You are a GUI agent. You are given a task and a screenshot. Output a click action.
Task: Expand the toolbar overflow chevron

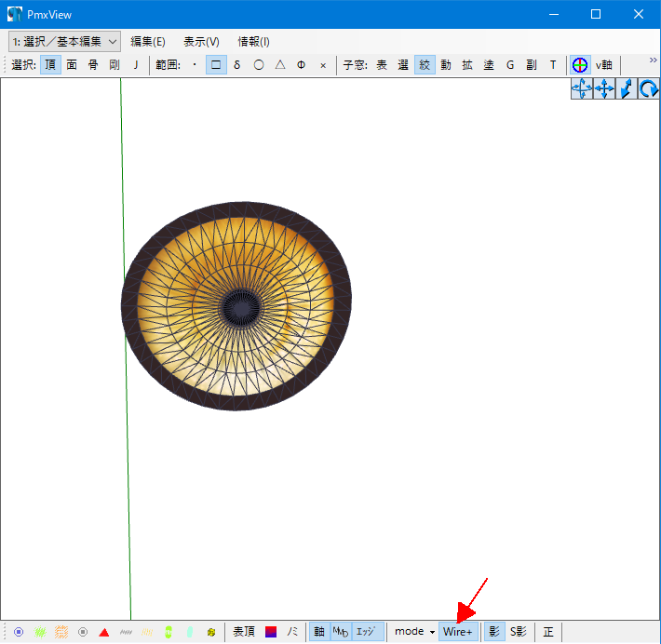(653, 60)
